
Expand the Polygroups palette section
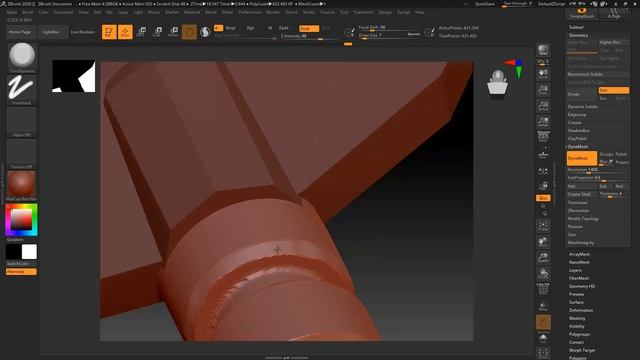[x=579, y=334]
